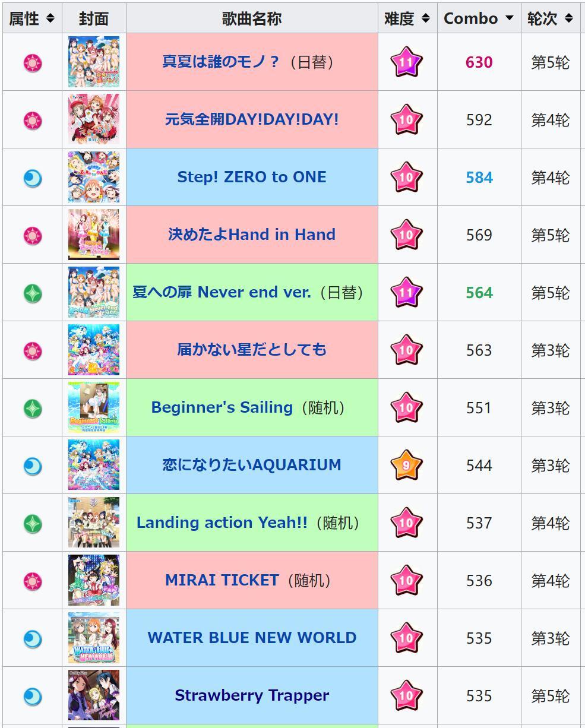Toggle Combo column sort arrow
Image resolution: width=585 pixels, height=728 pixels.
[x=509, y=18]
